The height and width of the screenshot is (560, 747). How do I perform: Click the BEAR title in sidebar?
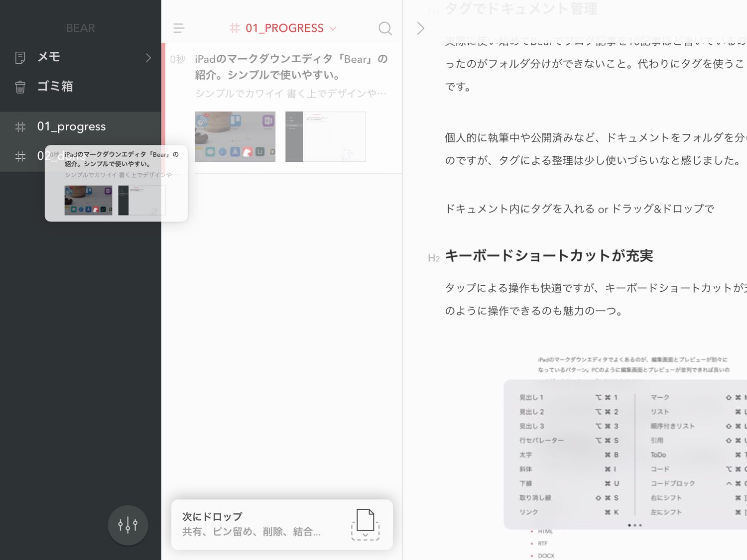80,28
